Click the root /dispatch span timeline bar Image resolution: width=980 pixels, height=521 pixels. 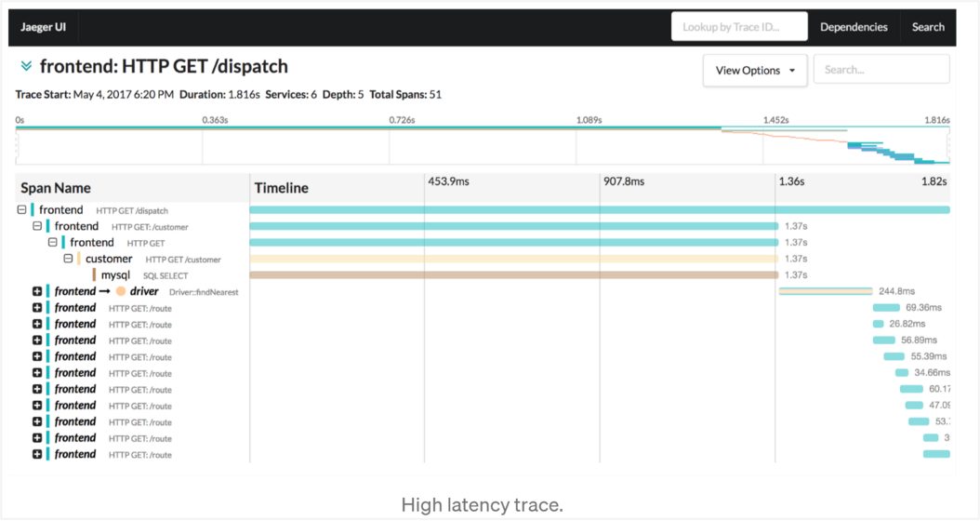point(600,209)
